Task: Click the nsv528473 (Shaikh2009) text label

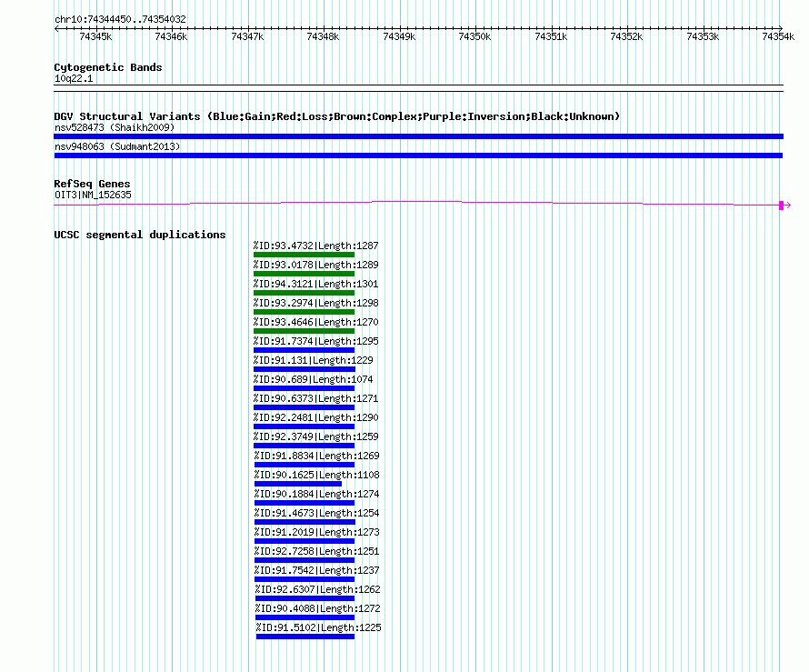Action: coord(115,127)
